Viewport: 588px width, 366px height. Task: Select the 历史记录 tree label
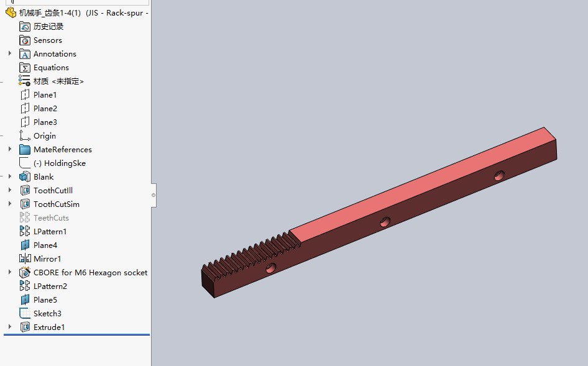pyautogui.click(x=48, y=27)
